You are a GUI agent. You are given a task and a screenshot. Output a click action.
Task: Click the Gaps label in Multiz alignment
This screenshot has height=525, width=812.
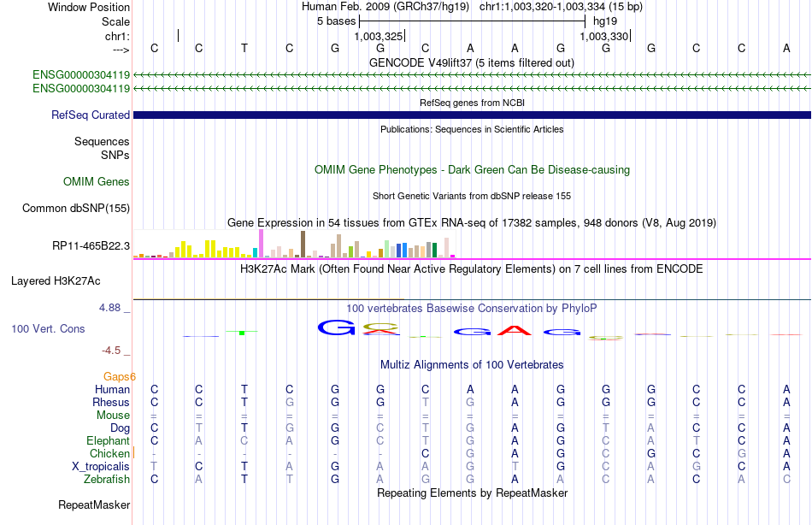click(120, 376)
